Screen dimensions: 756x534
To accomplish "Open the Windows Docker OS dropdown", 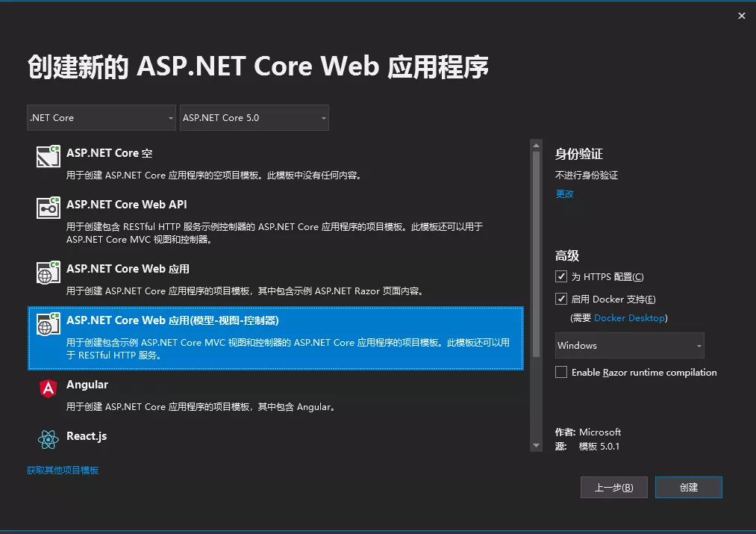I will click(x=629, y=345).
